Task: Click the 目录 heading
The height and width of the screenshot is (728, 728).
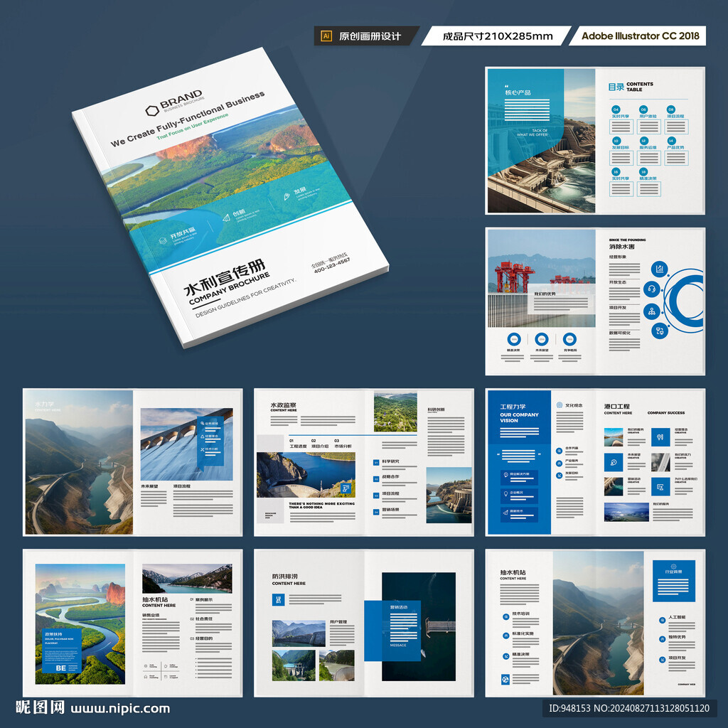Action: click(616, 87)
